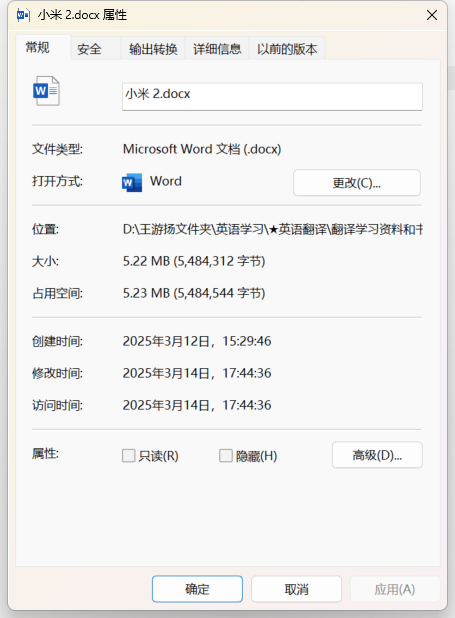455x618 pixels.
Task: Click the 应用(A) button
Action: 395,589
